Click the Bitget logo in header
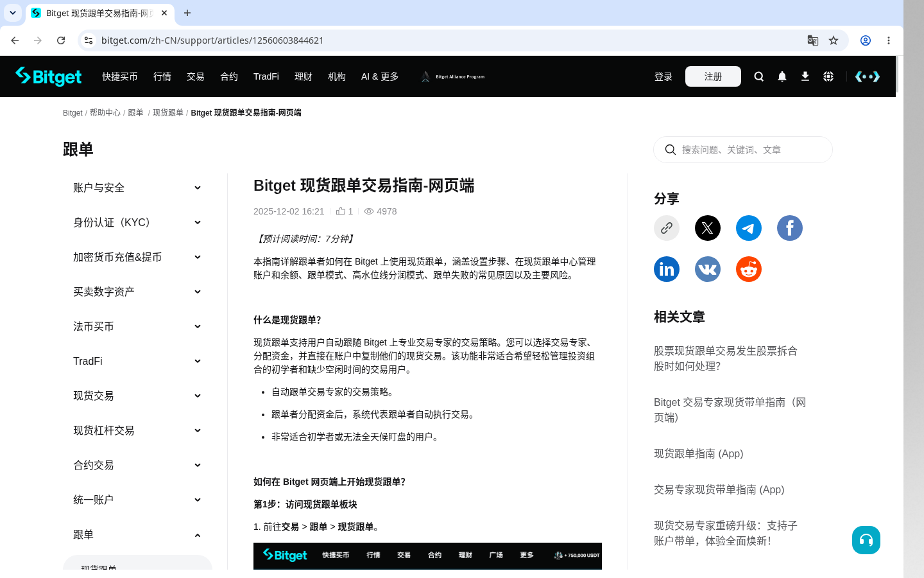The width and height of the screenshot is (924, 578). [49, 76]
